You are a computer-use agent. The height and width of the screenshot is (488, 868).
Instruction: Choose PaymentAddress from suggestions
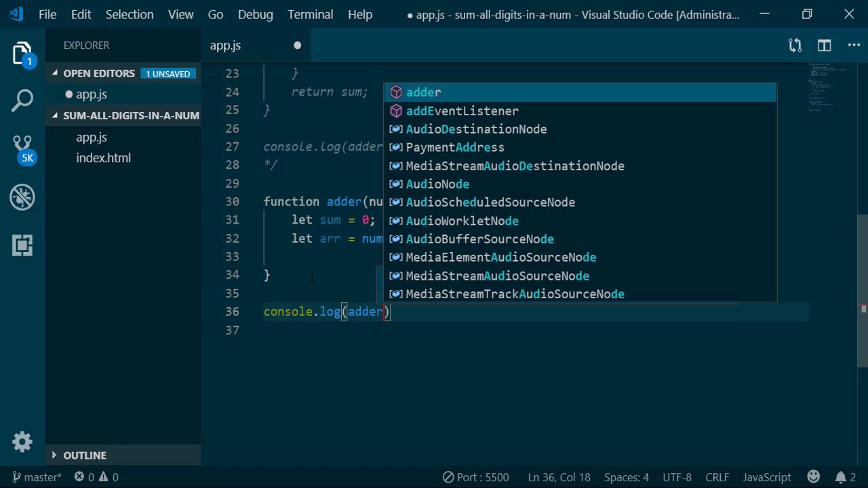[x=580, y=148]
